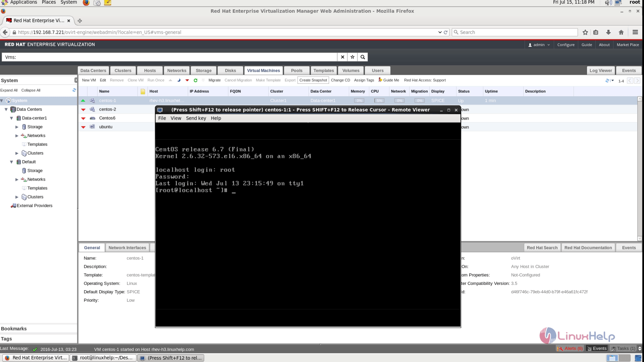Click the volume icon in system tray
The image size is (644, 362).
pyautogui.click(x=608, y=3)
